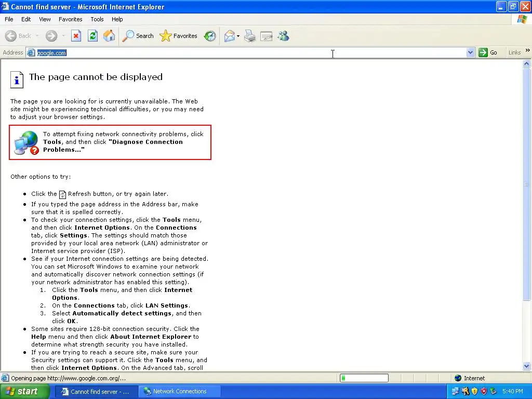Open the Tools menu
Viewport: 532px width, 399px height.
tap(97, 19)
